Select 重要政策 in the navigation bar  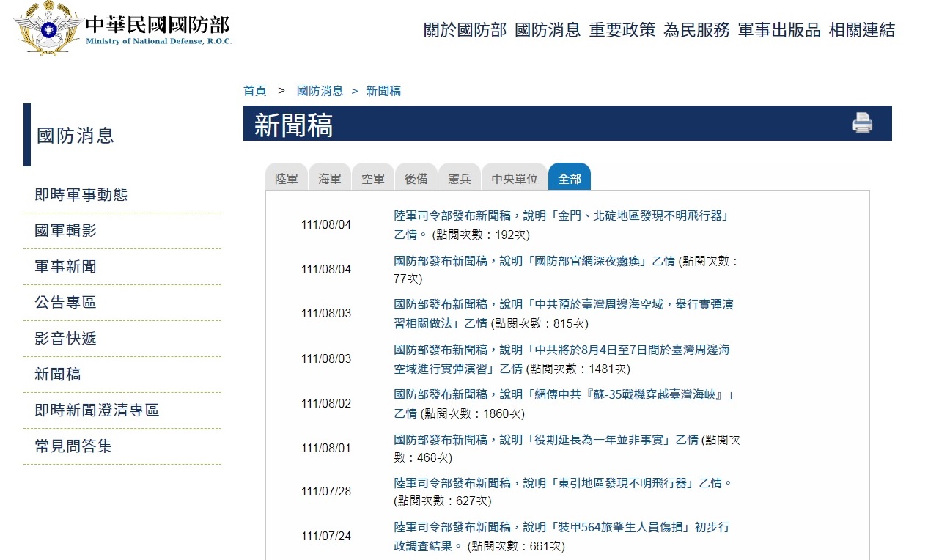click(622, 30)
